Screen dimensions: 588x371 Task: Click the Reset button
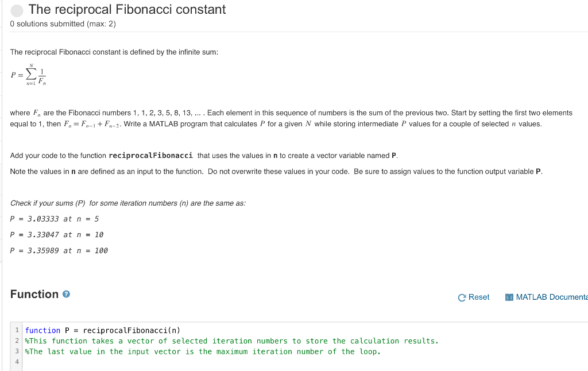[472, 297]
